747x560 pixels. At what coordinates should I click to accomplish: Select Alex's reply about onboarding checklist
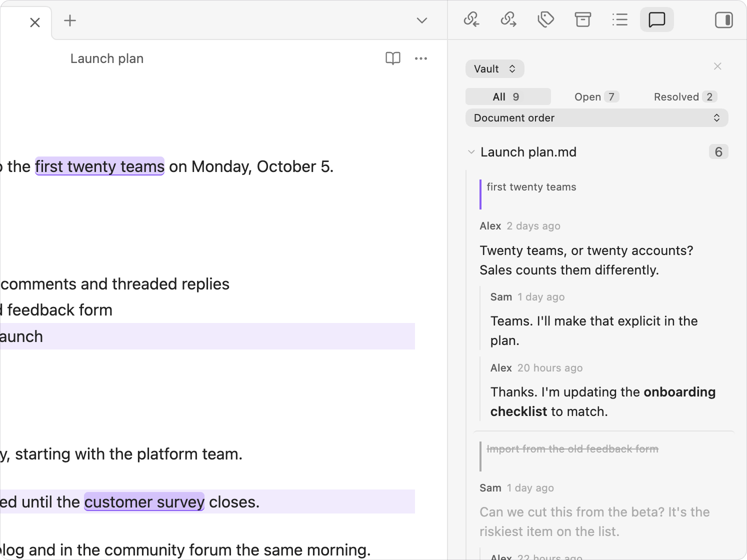(x=602, y=401)
